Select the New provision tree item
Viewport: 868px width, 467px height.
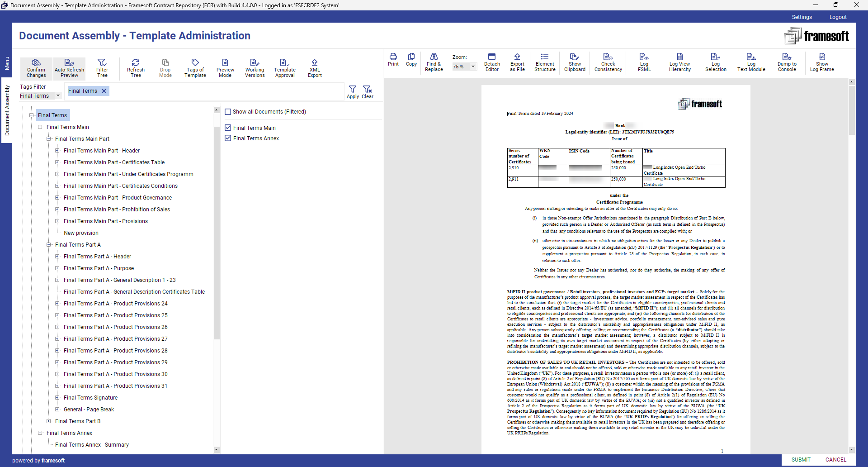pos(81,233)
